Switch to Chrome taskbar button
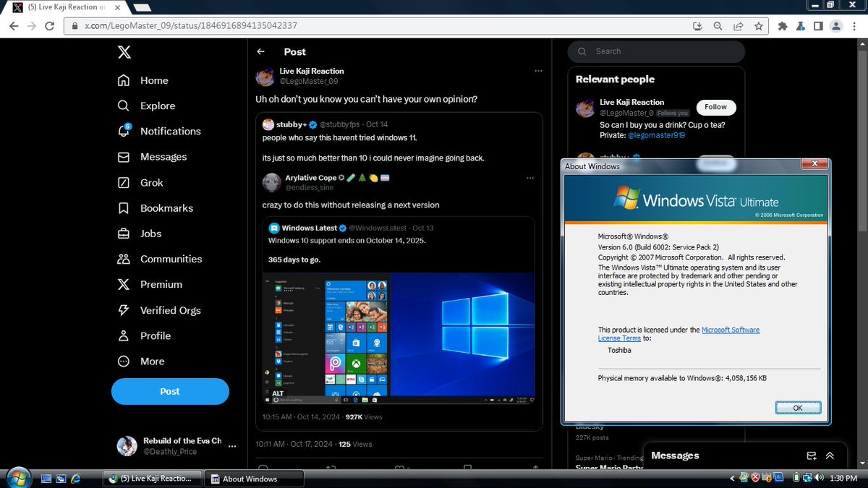The width and height of the screenshot is (868, 488). tap(153, 479)
